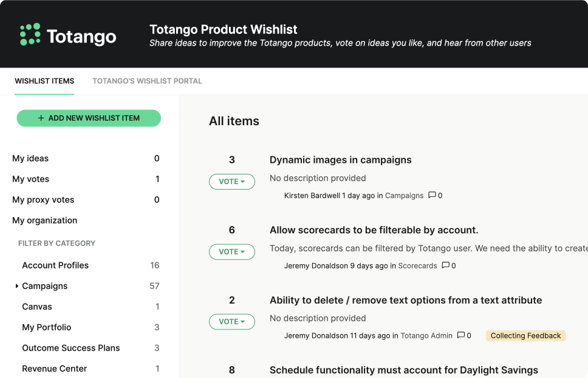The height and width of the screenshot is (378, 588).
Task: Expand the Campaigns category arrow
Action: [16, 286]
